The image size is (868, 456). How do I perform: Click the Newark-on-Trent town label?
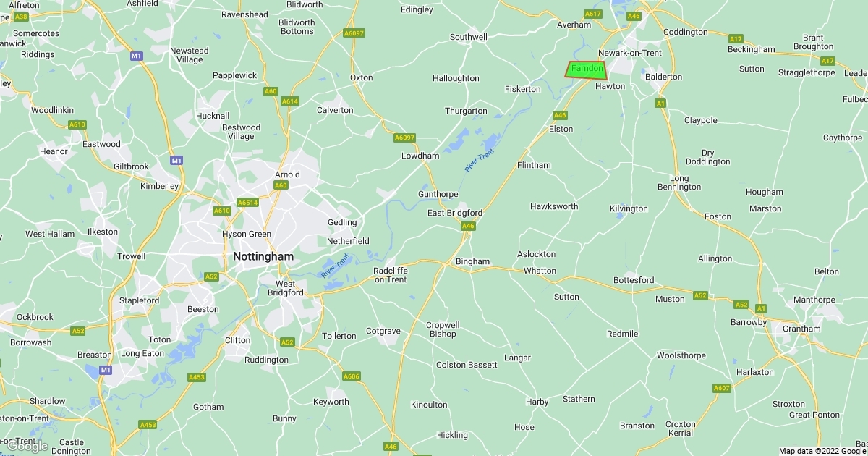[x=630, y=53]
